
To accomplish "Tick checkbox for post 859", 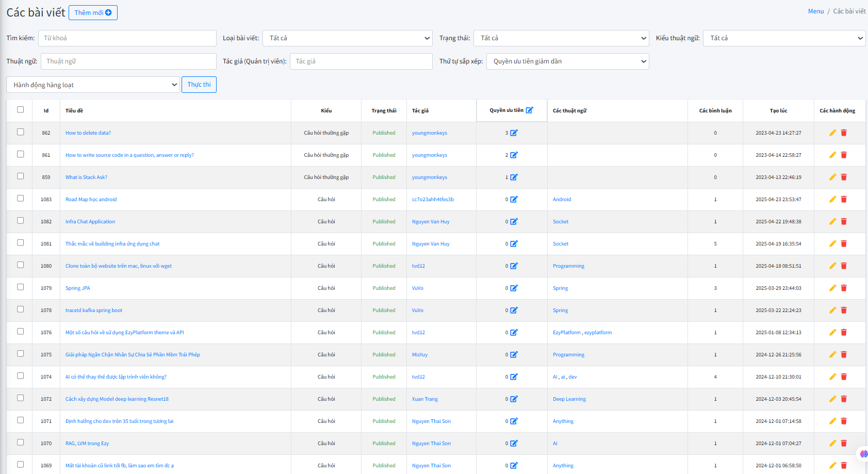I will [21, 176].
